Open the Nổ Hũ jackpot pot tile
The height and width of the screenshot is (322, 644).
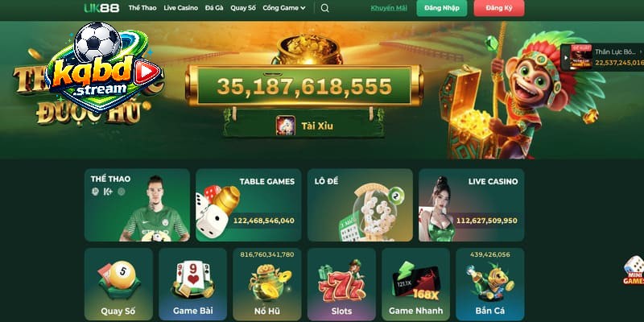pos(267,284)
